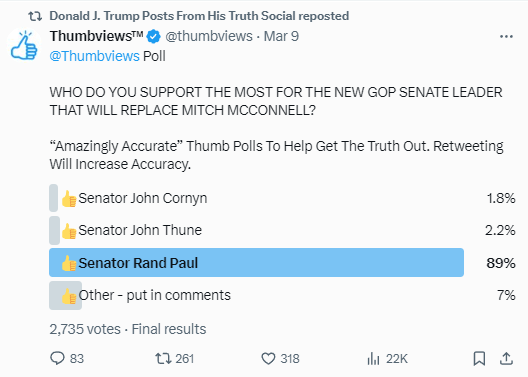The width and height of the screenshot is (528, 377).
Task: Click the share upload icon
Action: coord(506,358)
